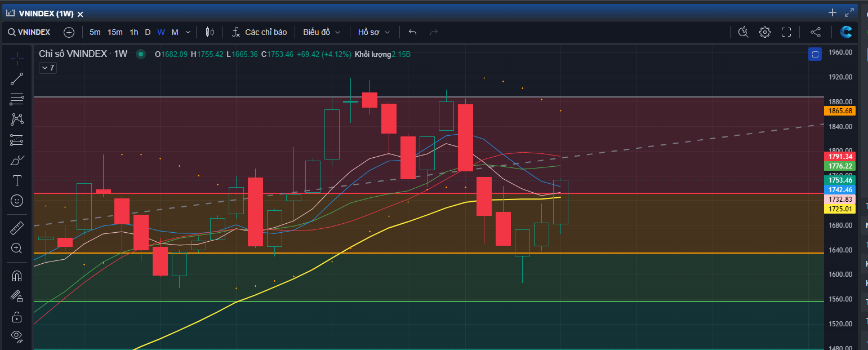Open the Hồ sơ dropdown
This screenshot has width=868, height=350.
point(374,32)
